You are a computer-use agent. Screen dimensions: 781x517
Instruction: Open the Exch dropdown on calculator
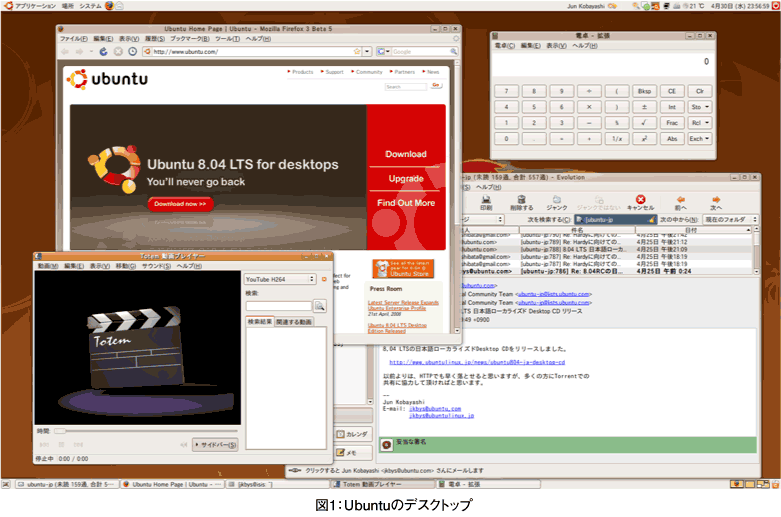(x=699, y=138)
